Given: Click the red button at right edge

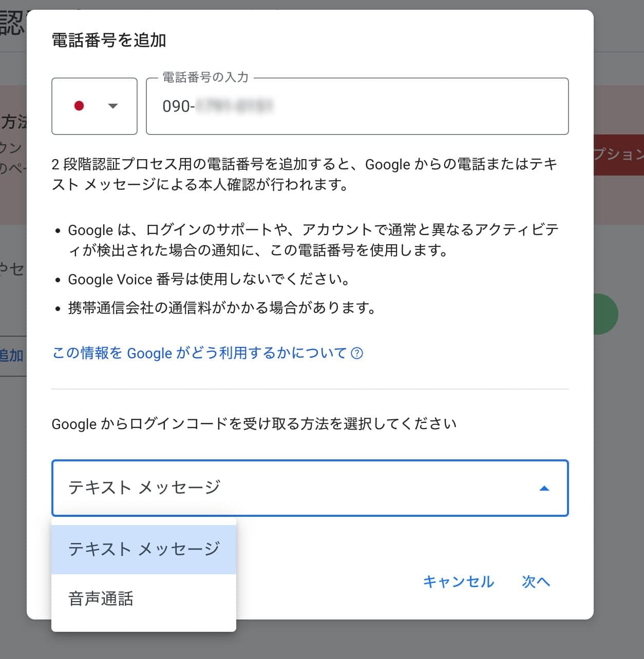Looking at the screenshot, I should [x=618, y=155].
